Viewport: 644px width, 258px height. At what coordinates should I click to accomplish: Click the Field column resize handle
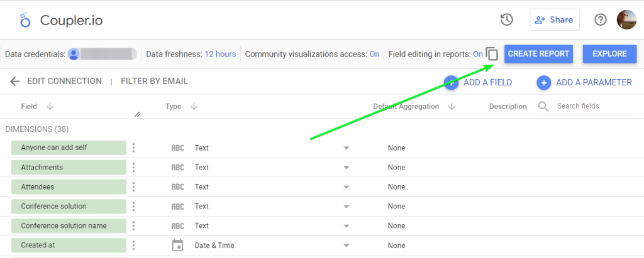(x=137, y=114)
